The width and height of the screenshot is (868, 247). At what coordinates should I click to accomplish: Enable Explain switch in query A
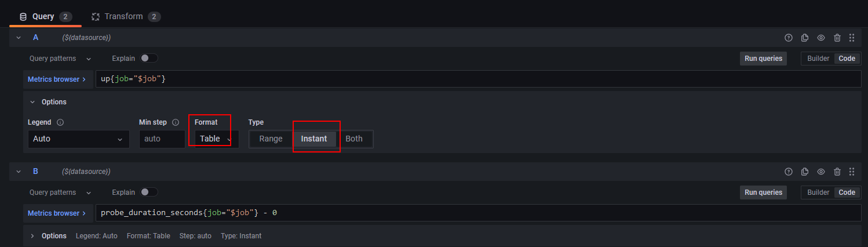(x=149, y=58)
